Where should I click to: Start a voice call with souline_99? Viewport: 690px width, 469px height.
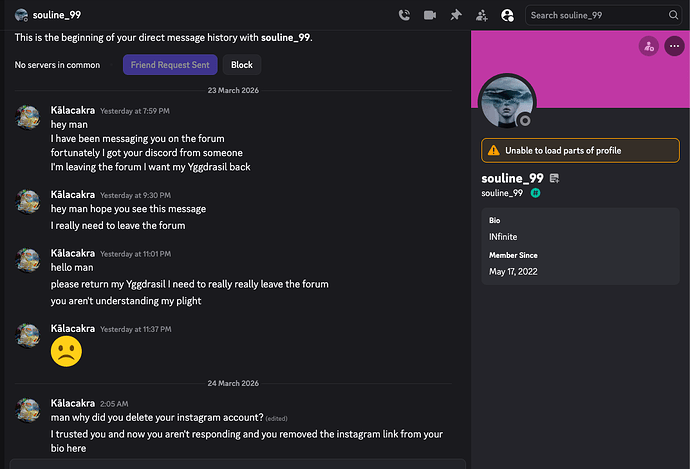[404, 15]
